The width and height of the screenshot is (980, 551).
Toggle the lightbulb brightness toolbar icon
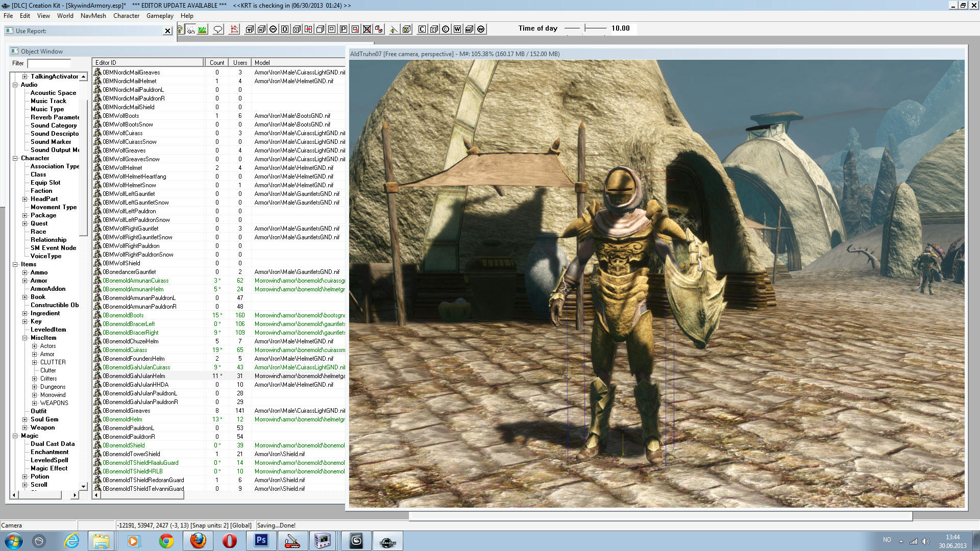[180, 29]
